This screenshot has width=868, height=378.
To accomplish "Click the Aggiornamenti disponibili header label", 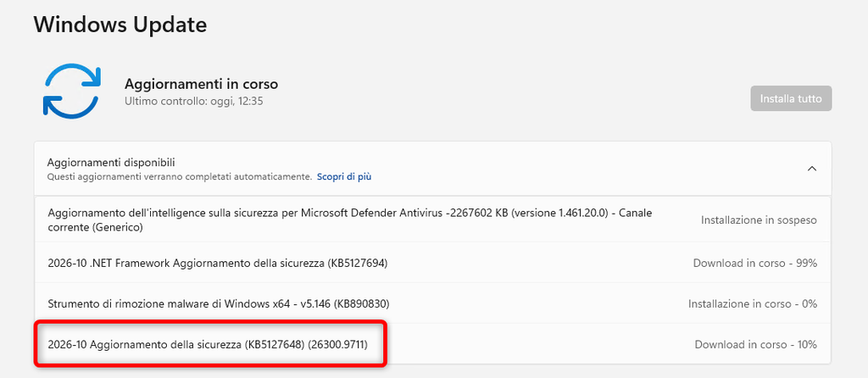I will point(111,163).
